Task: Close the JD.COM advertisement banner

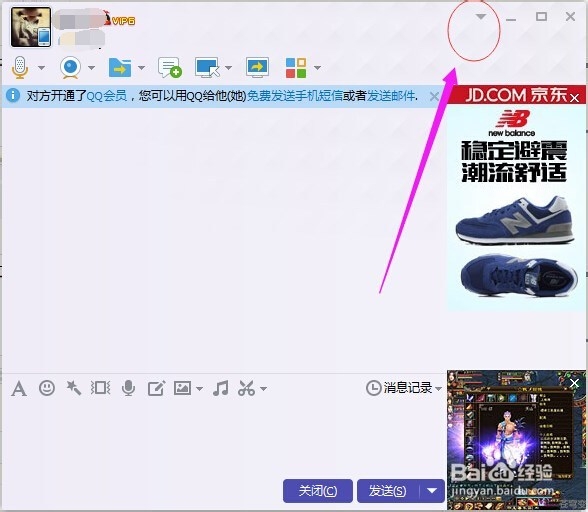Action: coord(574,98)
